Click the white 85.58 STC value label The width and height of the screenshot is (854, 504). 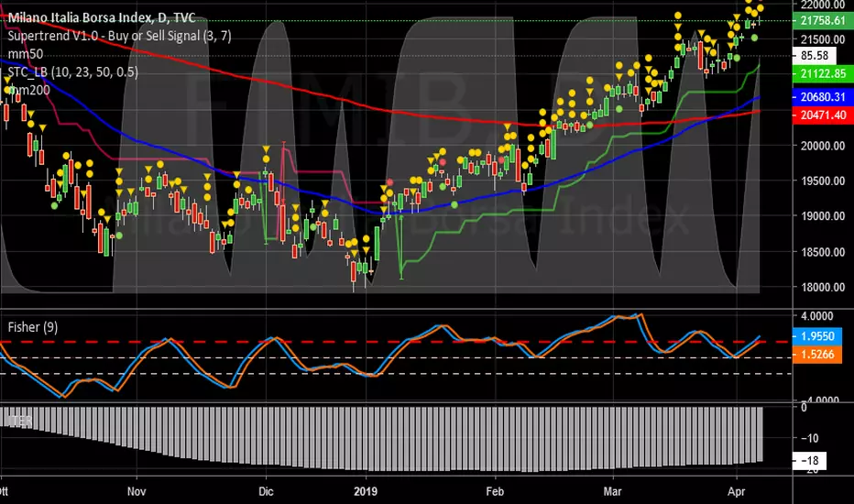[815, 56]
